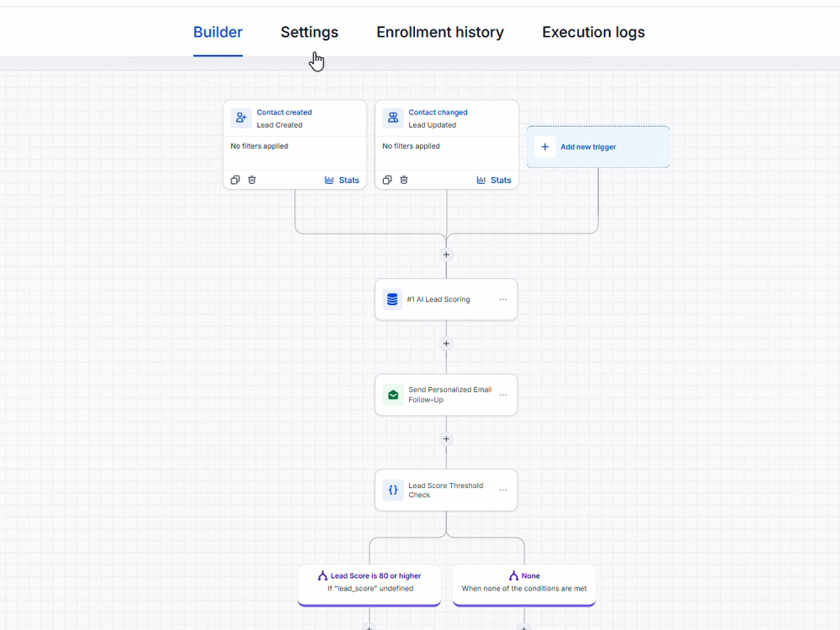
Task: Click the branch icon beside None
Action: (x=513, y=576)
